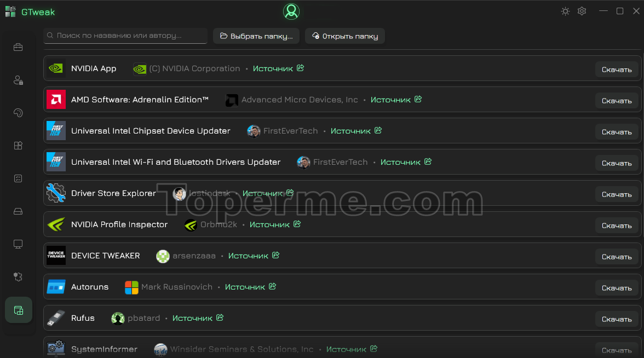Click the "Rufus" entry title
Image resolution: width=644 pixels, height=358 pixels.
83,318
